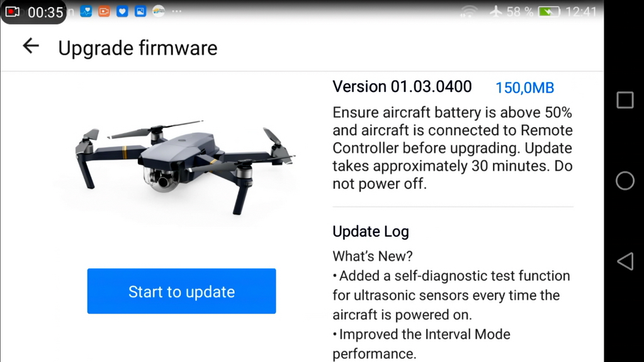Tap the screen recording timer indicator
The height and width of the screenshot is (362, 644).
coord(33,12)
